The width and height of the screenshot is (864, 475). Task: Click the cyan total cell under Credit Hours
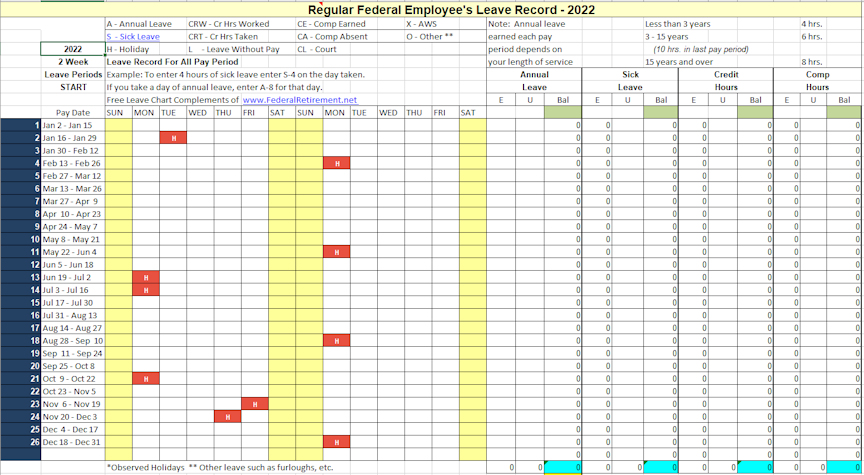[x=755, y=467]
